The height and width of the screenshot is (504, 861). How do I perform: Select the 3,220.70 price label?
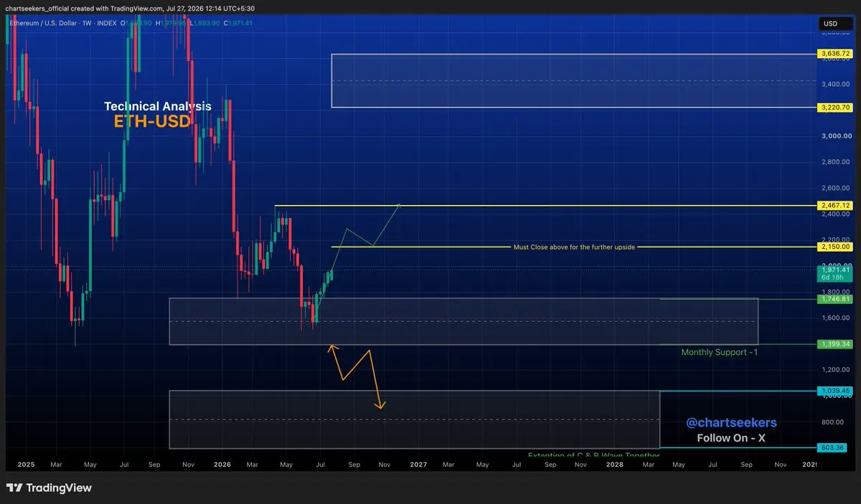pos(836,107)
